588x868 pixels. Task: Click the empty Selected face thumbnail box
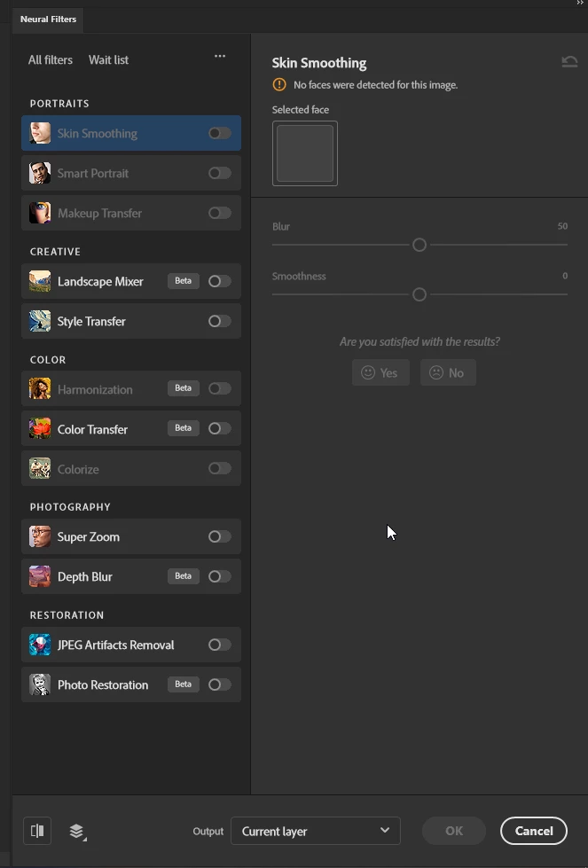point(305,153)
